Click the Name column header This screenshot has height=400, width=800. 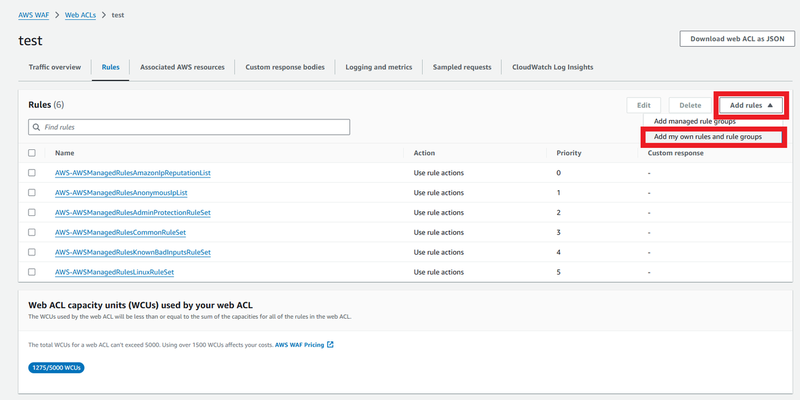pos(64,153)
